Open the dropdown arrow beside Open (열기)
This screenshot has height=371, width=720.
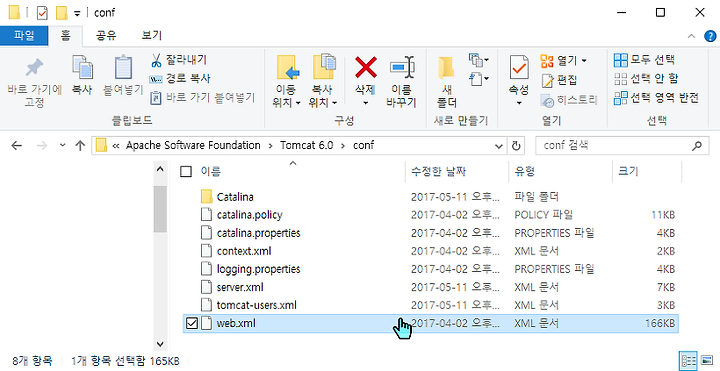[584, 61]
